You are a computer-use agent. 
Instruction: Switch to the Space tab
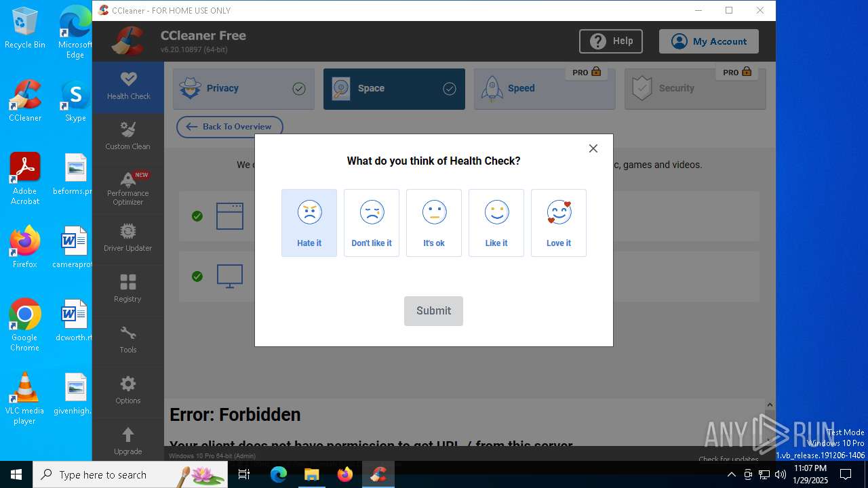pos(394,89)
